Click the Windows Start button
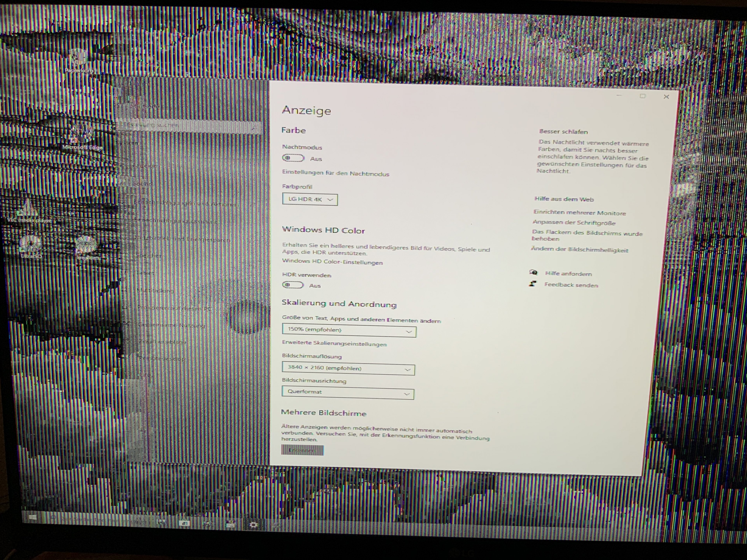Screen dimensions: 747x560 (x=33, y=517)
